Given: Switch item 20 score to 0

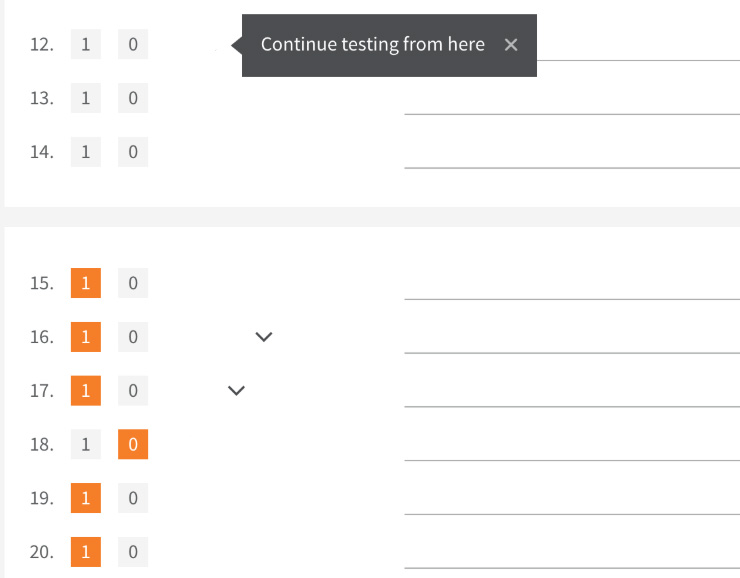Looking at the screenshot, I should 133,552.
